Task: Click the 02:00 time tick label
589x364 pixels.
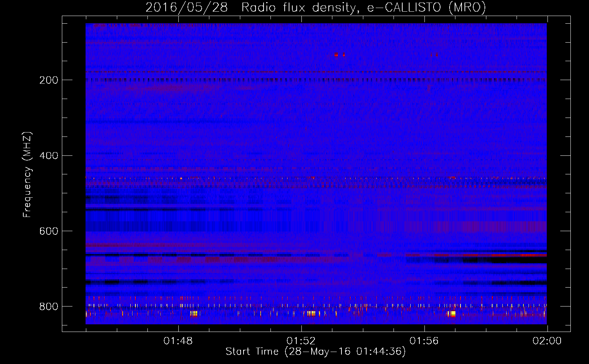Action: [547, 341]
